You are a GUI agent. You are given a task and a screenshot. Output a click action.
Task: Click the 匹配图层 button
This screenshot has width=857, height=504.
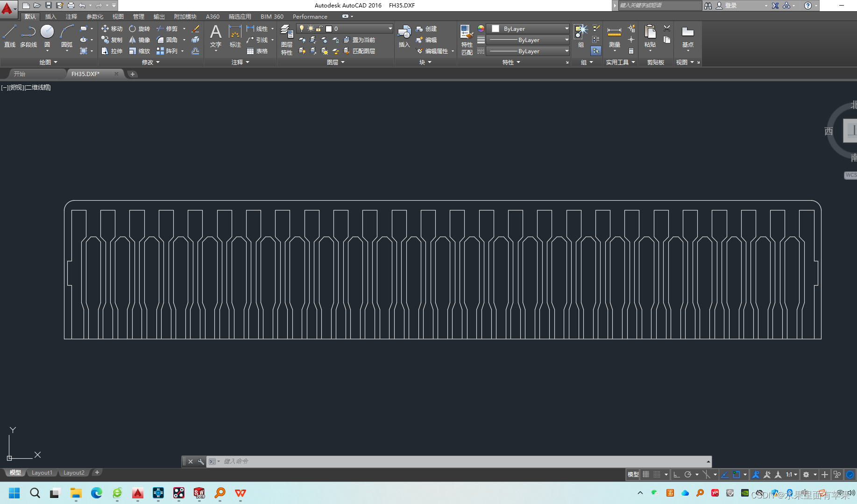pos(360,51)
